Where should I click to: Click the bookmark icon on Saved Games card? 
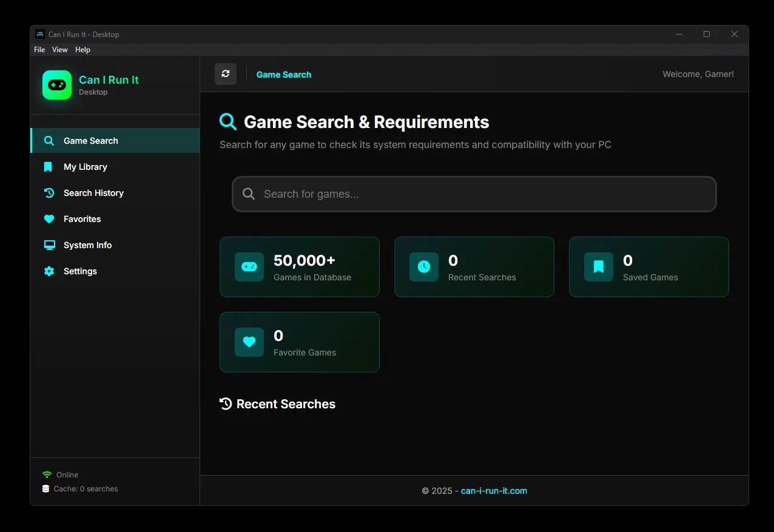599,267
